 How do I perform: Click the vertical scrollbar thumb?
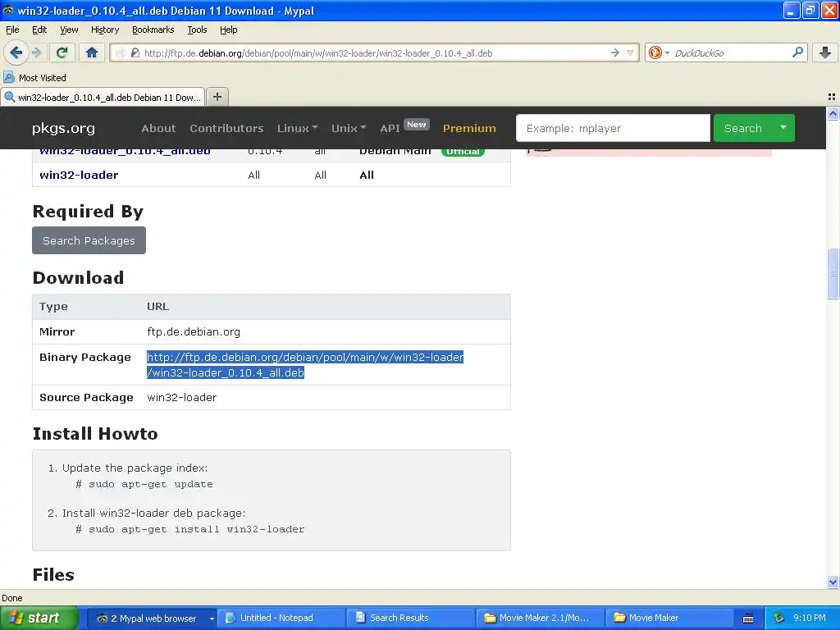pos(833,273)
